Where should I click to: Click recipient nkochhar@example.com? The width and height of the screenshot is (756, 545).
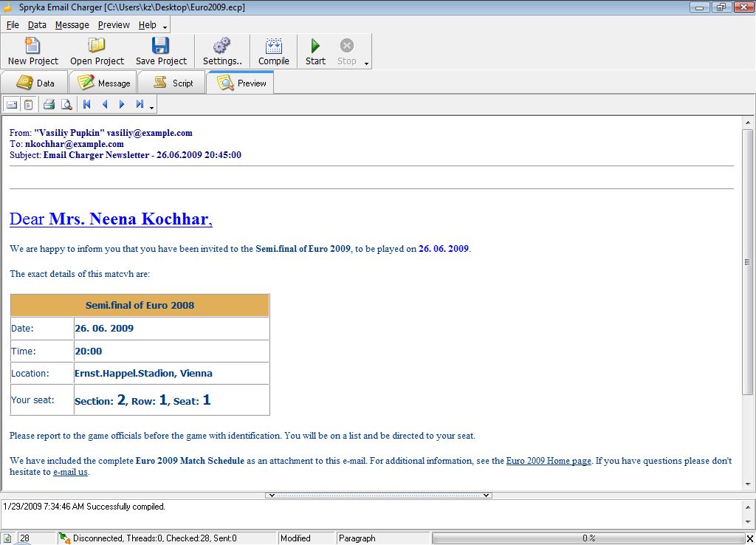75,144
